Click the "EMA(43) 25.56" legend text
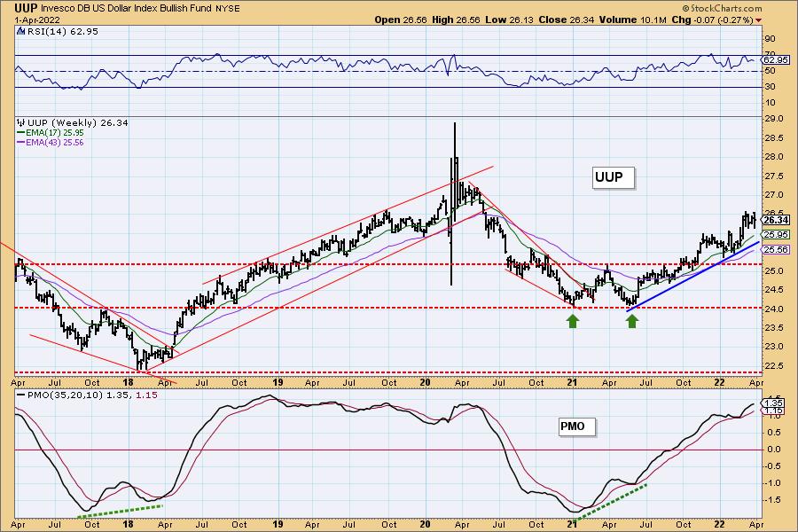798x532 pixels. coord(55,143)
